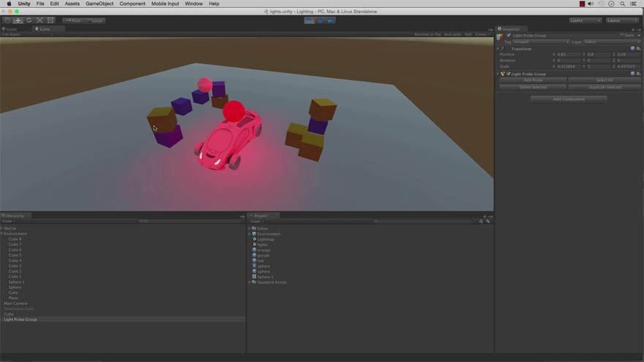Image resolution: width=644 pixels, height=362 pixels.
Task: Click the Play button
Action: pyautogui.click(x=310, y=20)
